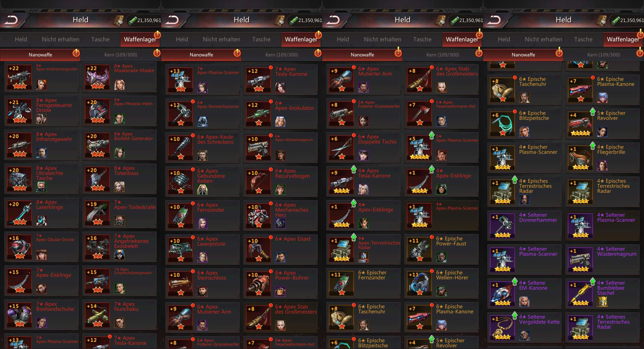Choose the 8★ Apex Totenbass weapon icon
644x349 pixels.
(x=97, y=179)
